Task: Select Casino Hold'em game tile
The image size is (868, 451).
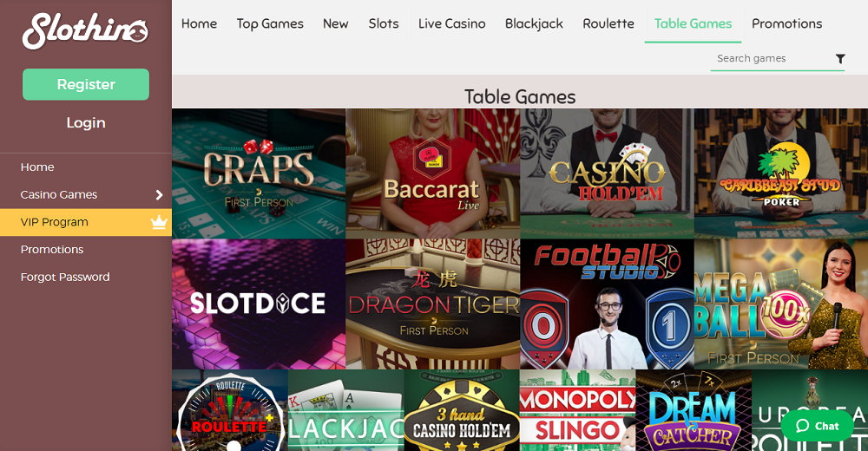Action: point(607,173)
